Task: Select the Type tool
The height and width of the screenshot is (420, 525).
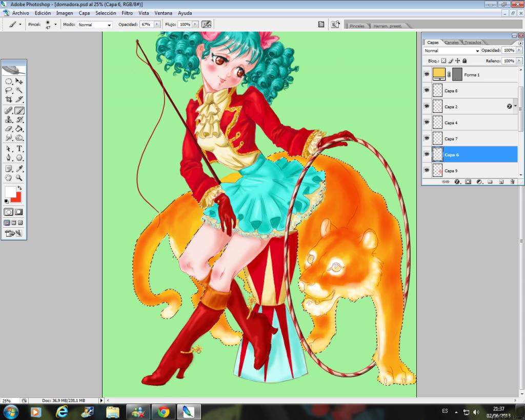Action: tap(19, 149)
